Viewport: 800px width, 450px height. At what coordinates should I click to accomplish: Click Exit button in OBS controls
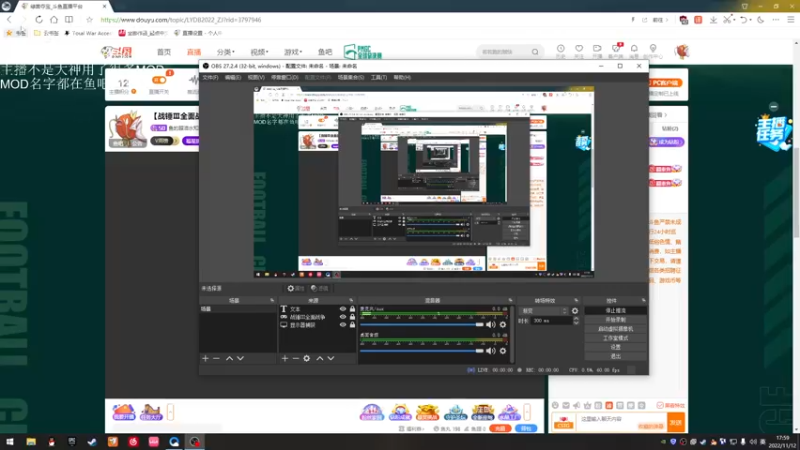point(615,356)
